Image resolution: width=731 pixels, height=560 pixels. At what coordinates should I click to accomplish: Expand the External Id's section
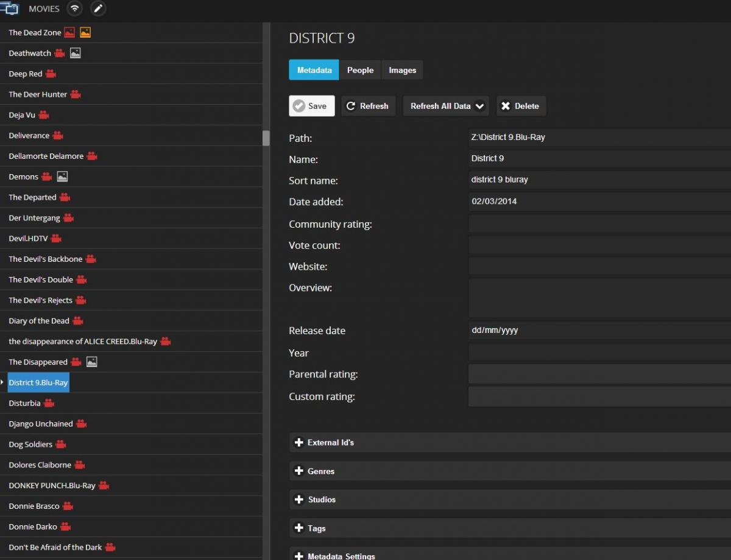329,443
